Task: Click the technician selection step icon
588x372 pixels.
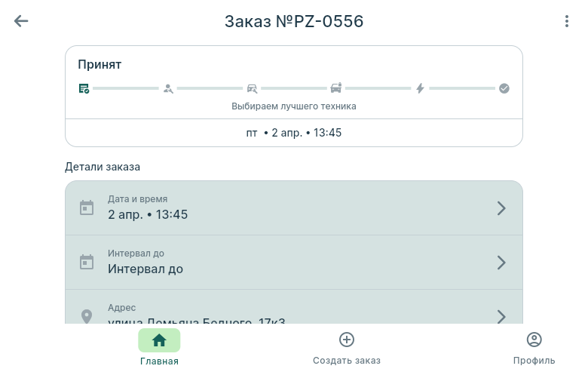Action: click(168, 88)
